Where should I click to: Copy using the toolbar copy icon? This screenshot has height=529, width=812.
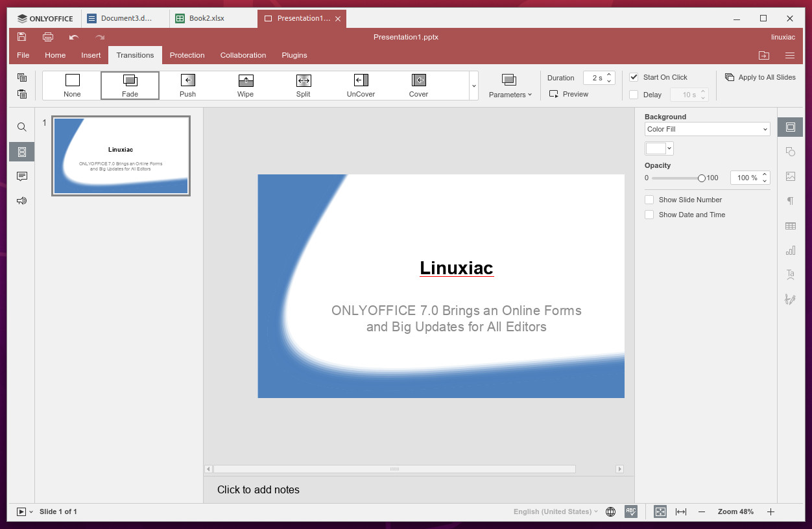pyautogui.click(x=22, y=77)
